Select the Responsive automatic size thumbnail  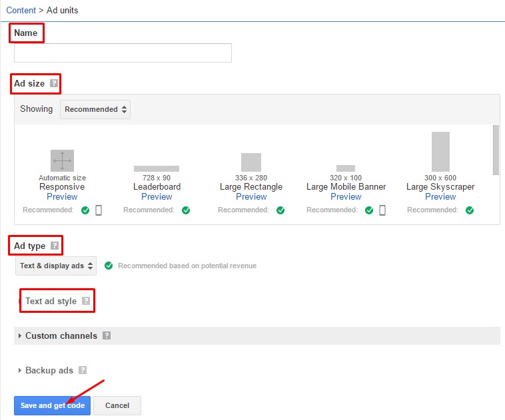pos(62,160)
